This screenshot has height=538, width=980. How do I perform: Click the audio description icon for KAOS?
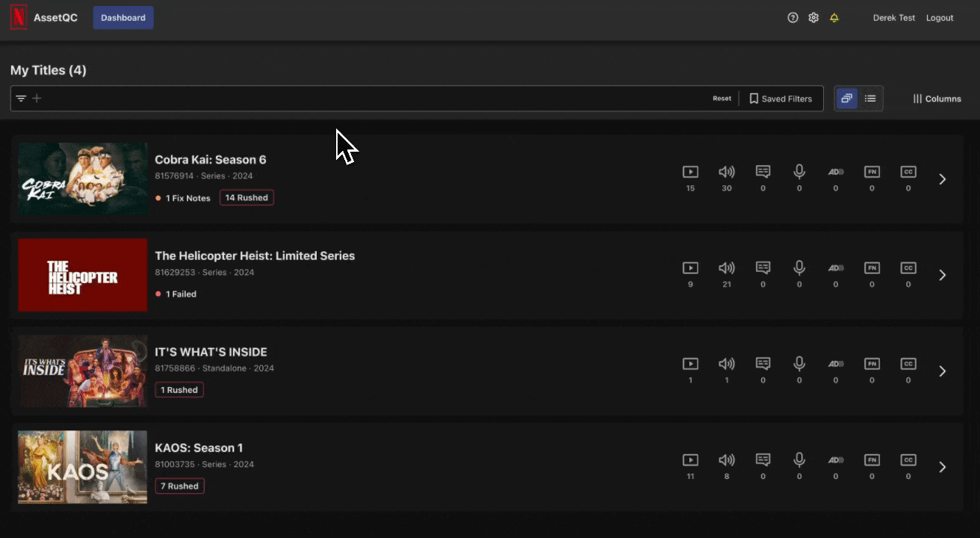pyautogui.click(x=836, y=460)
